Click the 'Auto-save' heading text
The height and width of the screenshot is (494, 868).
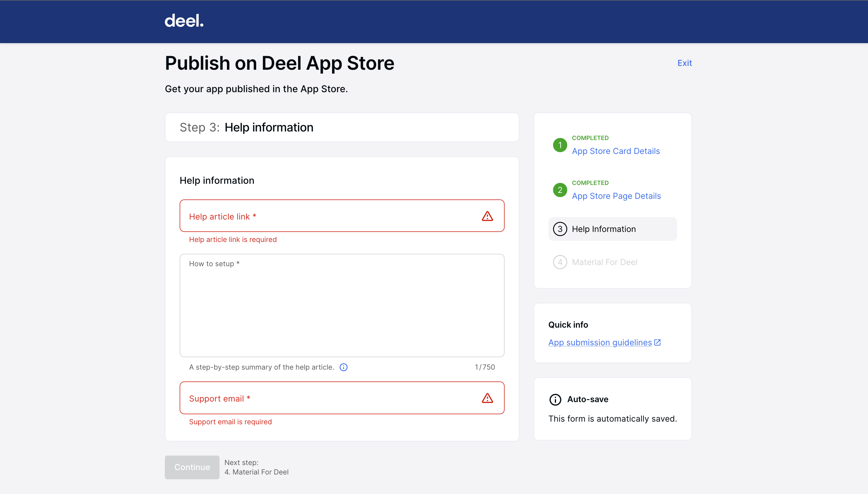coord(588,399)
